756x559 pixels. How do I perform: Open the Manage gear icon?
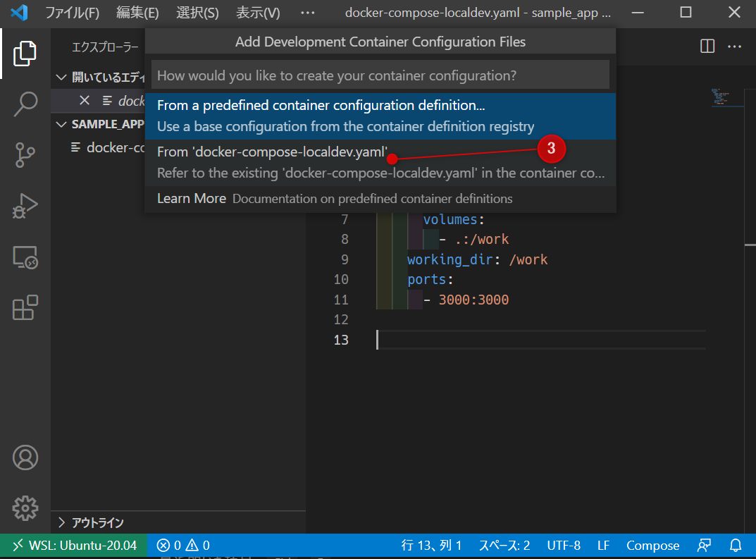(25, 508)
